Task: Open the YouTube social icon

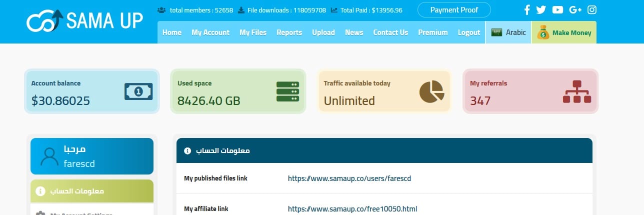Action: 557,9
